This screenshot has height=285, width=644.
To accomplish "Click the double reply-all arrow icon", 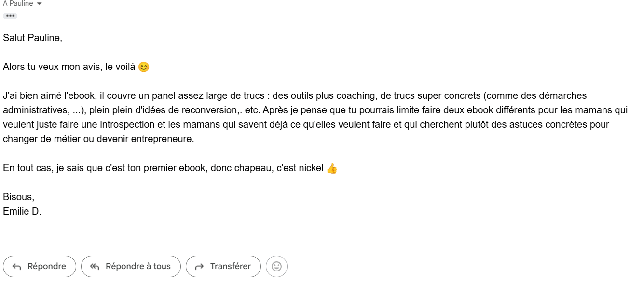I will [95, 267].
